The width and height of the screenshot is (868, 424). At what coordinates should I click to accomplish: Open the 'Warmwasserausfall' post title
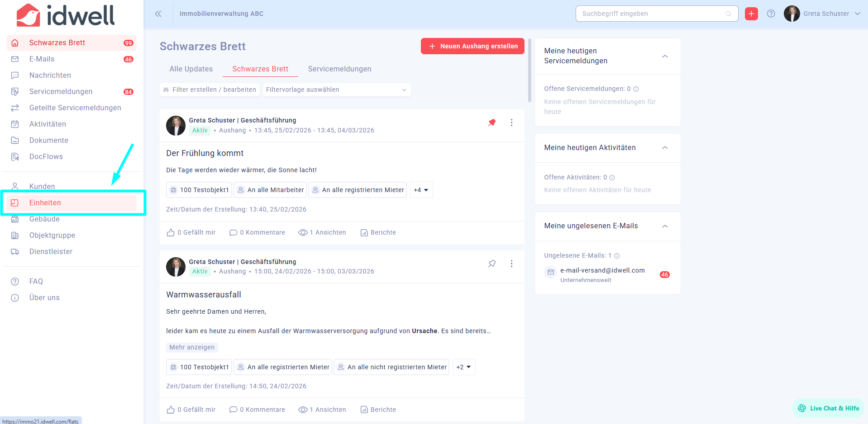[x=204, y=295]
